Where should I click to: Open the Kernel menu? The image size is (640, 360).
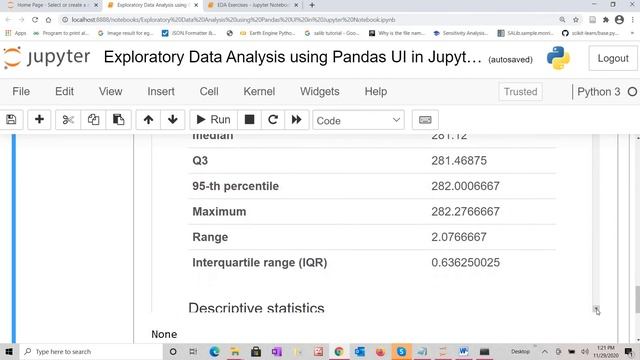259,91
